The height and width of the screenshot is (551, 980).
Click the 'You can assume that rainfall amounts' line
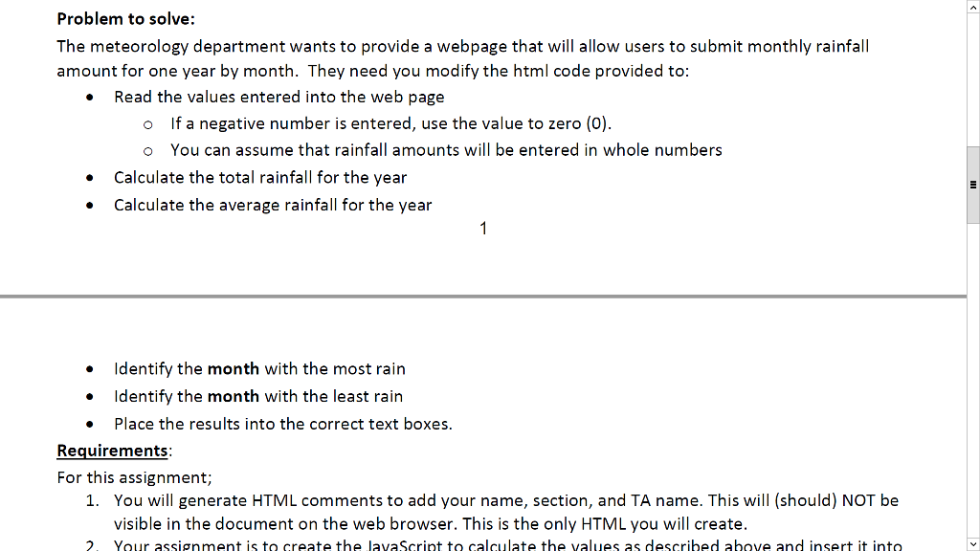pyautogui.click(x=446, y=150)
